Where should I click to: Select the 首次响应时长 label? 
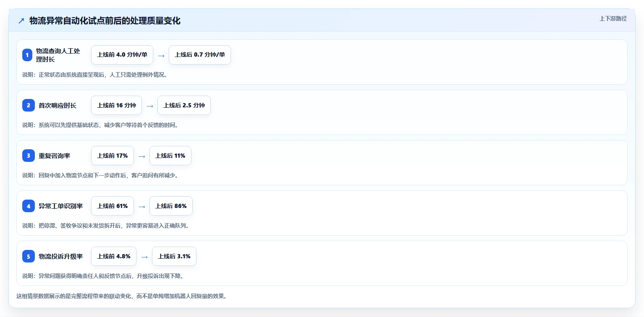point(58,105)
